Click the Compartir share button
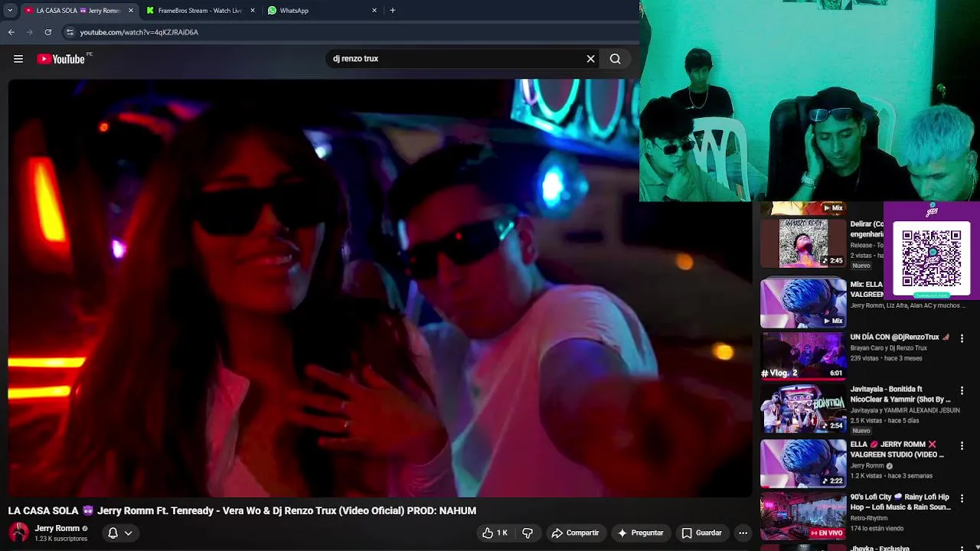This screenshot has height=551, width=980. 575,533
